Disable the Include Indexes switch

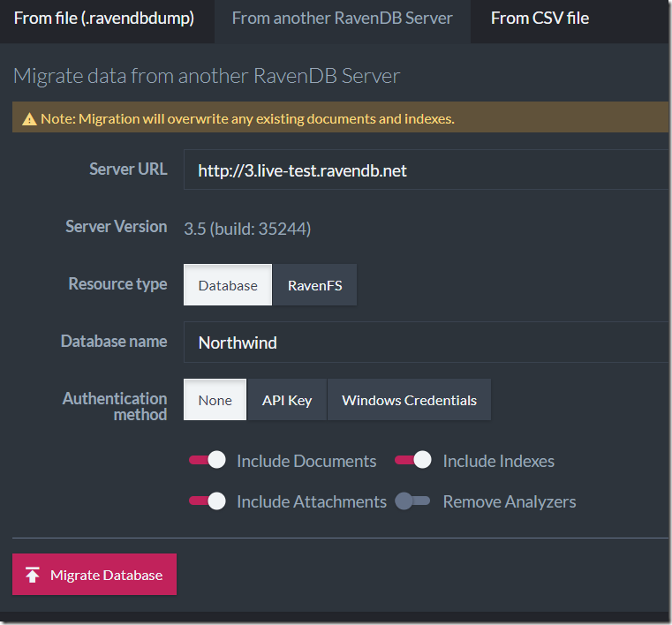[x=413, y=460]
